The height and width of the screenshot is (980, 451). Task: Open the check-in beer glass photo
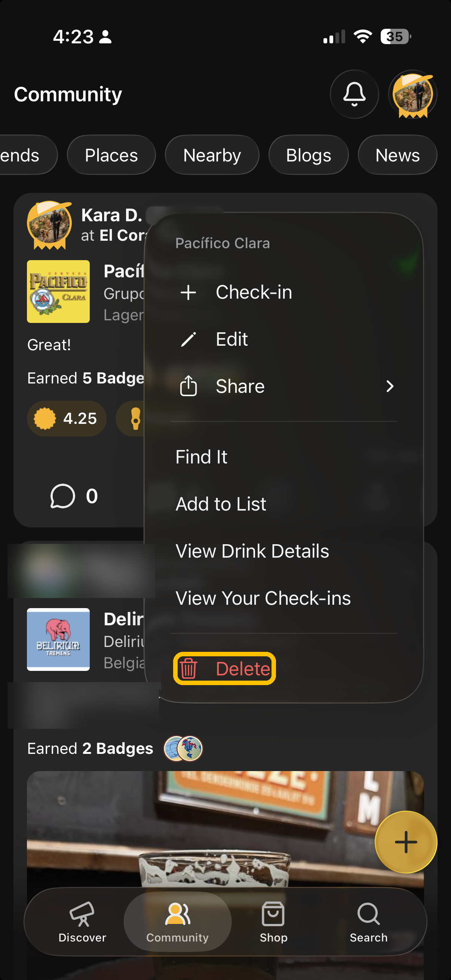225,829
